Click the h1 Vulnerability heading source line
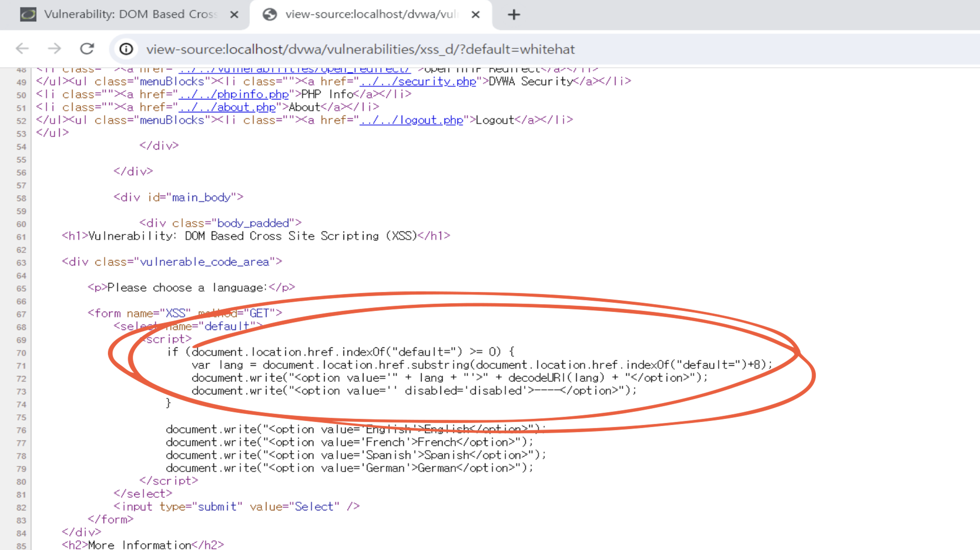This screenshot has height=550, width=980. click(x=256, y=236)
